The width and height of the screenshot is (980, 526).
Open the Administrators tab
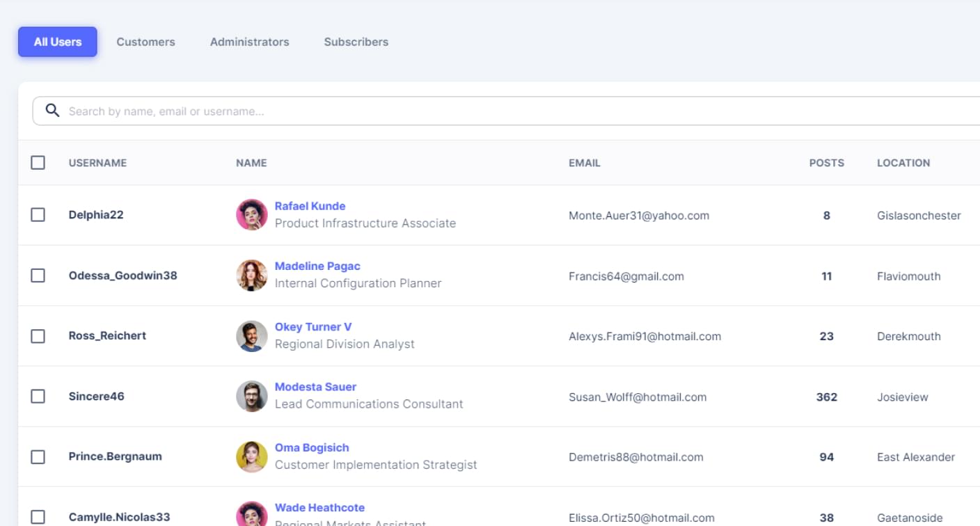click(x=249, y=42)
